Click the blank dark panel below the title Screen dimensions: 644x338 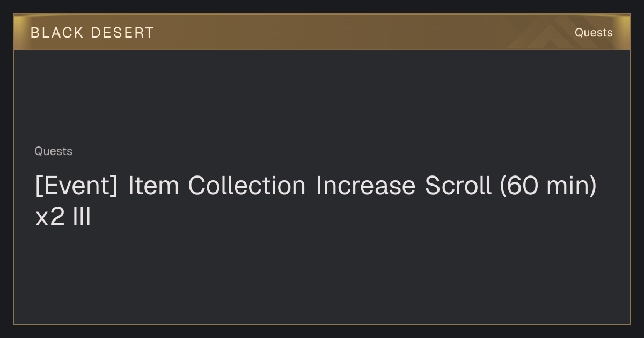pyautogui.click(x=322, y=276)
